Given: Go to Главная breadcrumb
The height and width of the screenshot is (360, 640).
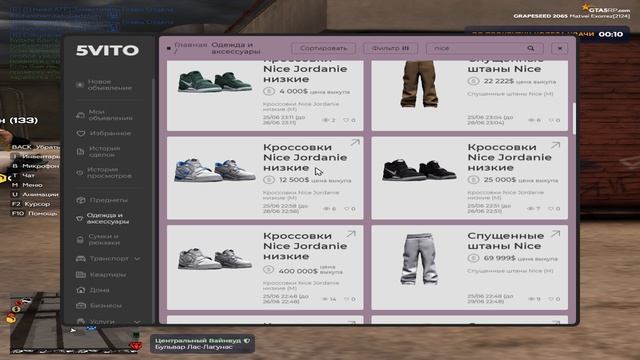Looking at the screenshot, I should (x=191, y=44).
